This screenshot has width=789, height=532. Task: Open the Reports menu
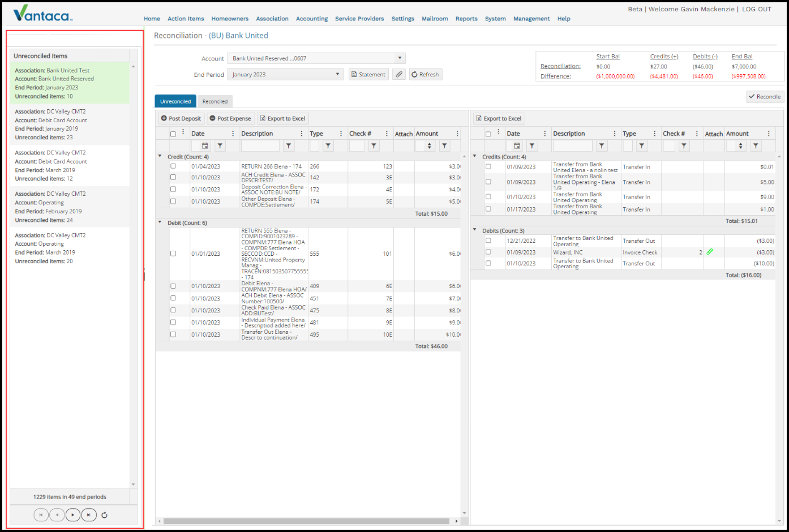[x=466, y=19]
